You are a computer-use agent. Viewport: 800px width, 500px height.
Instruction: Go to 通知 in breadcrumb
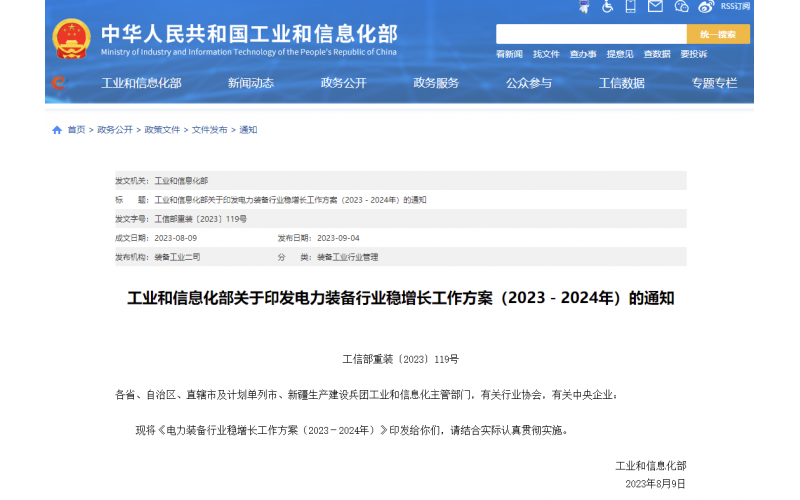pos(248,130)
